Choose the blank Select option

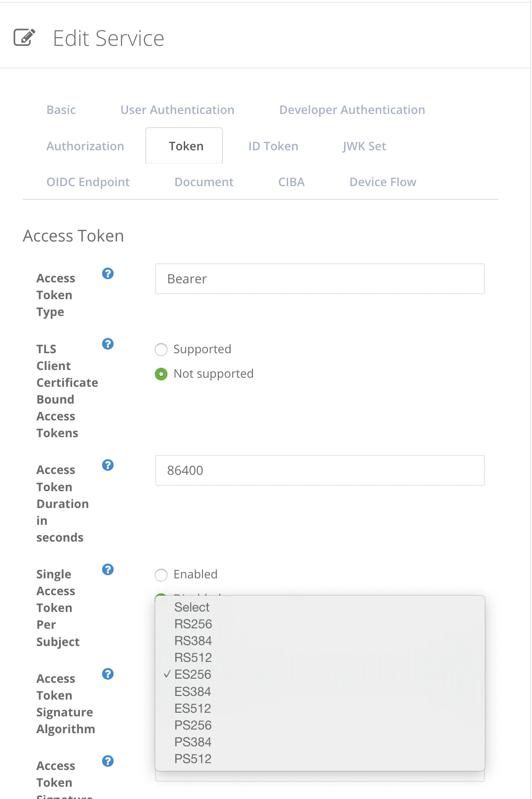point(192,607)
